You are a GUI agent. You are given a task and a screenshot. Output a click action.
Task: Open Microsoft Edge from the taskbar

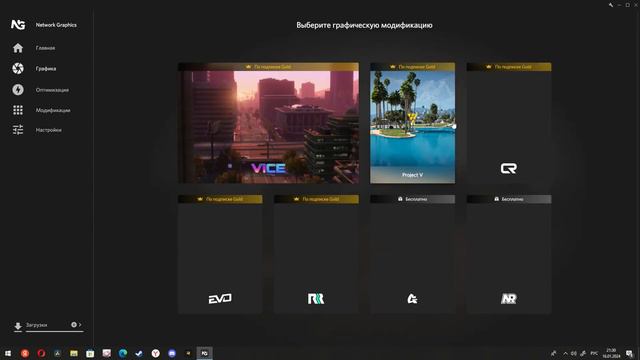[x=123, y=353]
